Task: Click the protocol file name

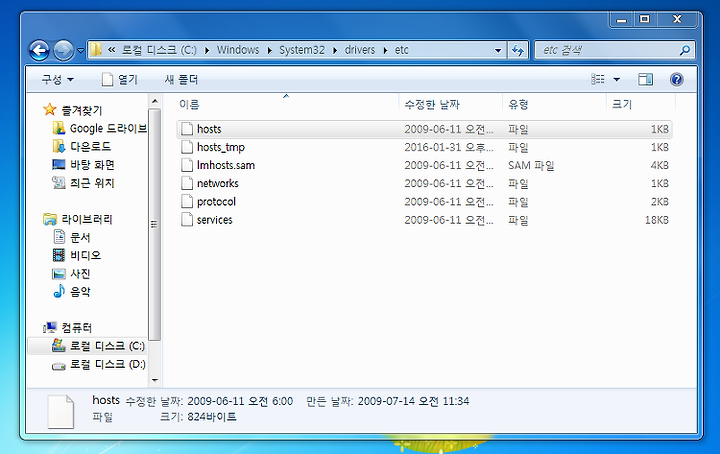Action: coord(216,202)
